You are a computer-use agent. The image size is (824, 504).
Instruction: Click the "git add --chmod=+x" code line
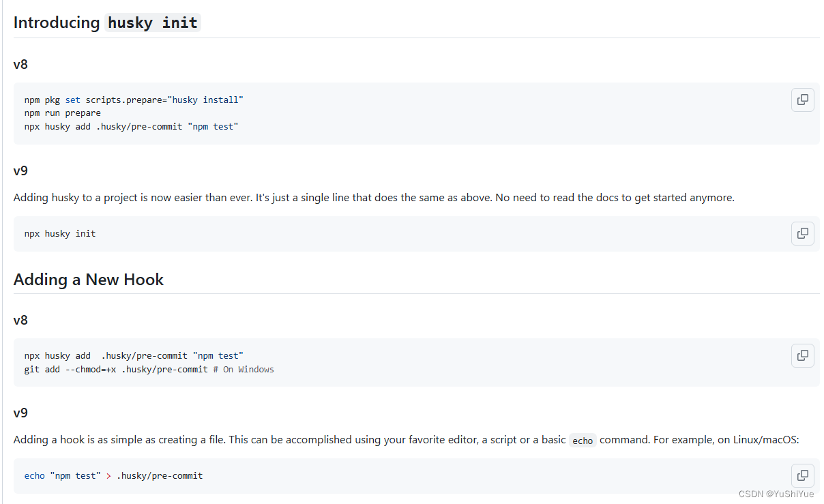[116, 370]
